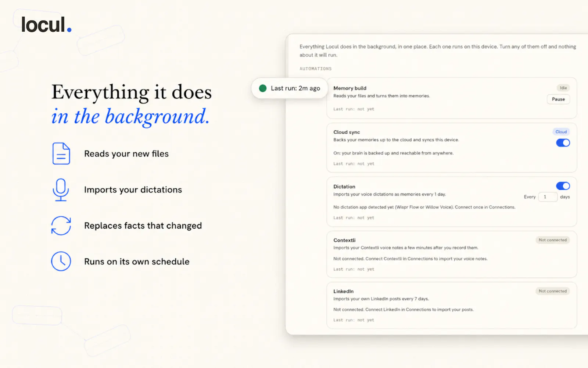Click Imports your dictations text
Viewport: 588px width, 368px height.
click(133, 190)
